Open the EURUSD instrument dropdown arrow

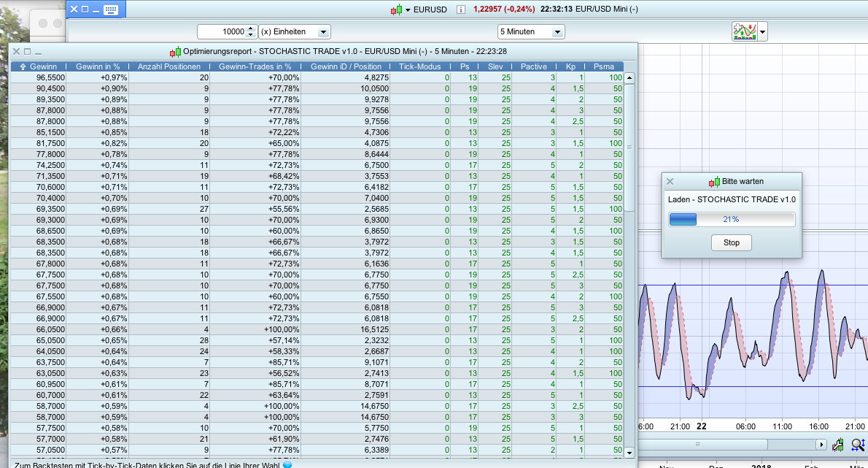click(408, 9)
